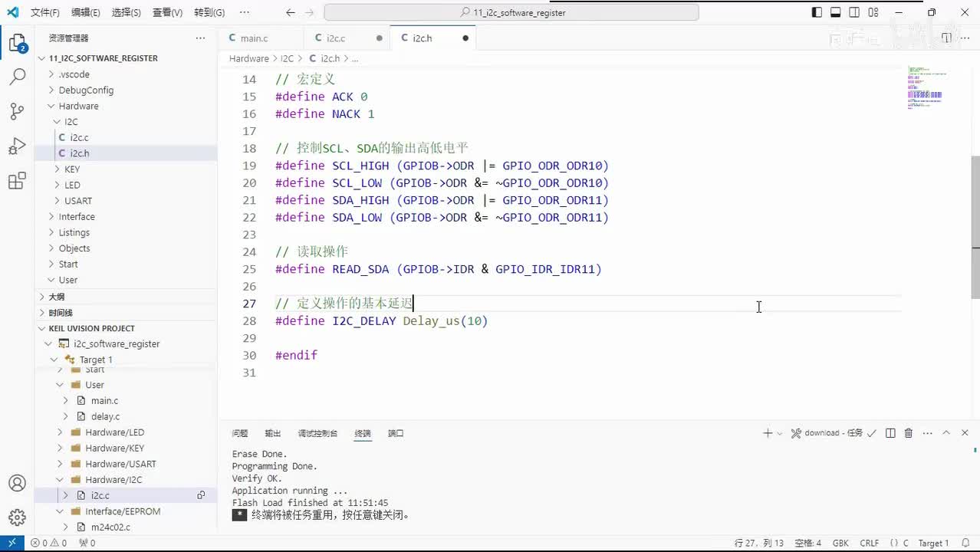Open the overflow menu ellipsis in menu bar
Screen dimensions: 980x552
(244, 12)
